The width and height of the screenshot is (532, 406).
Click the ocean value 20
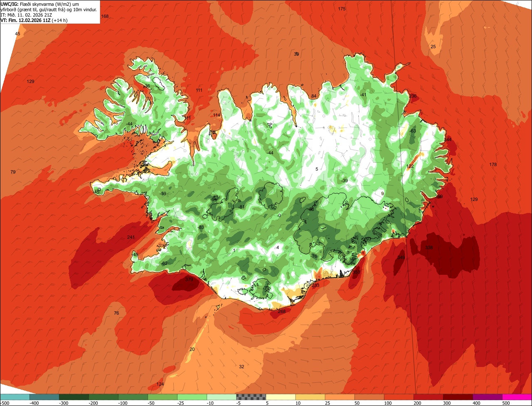(x=192, y=349)
